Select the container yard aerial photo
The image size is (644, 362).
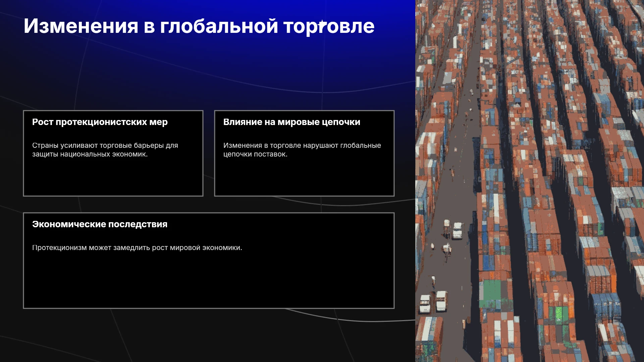click(530, 181)
